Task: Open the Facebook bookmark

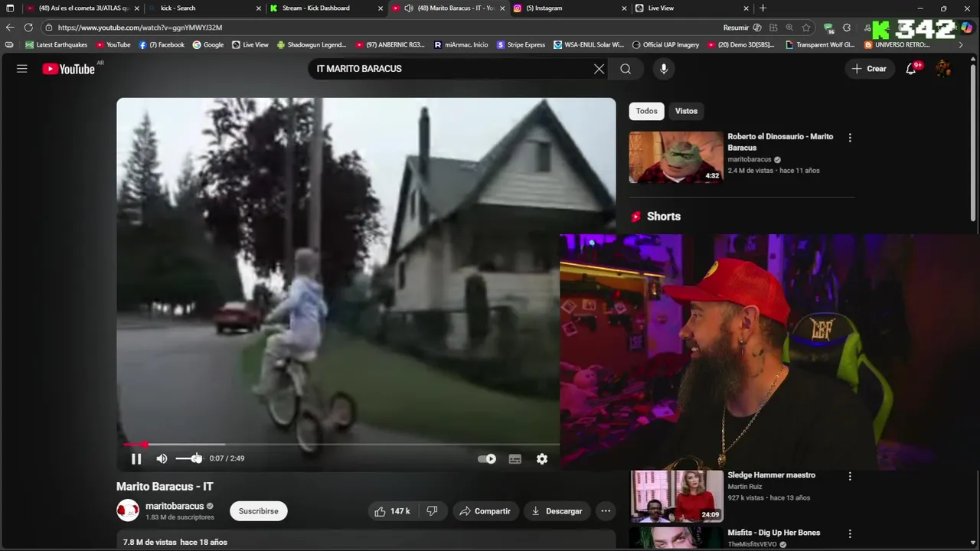Action: pos(162,45)
